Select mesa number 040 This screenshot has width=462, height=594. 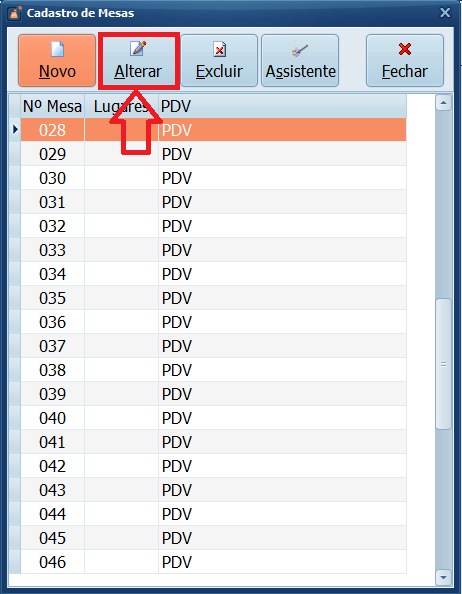52,418
